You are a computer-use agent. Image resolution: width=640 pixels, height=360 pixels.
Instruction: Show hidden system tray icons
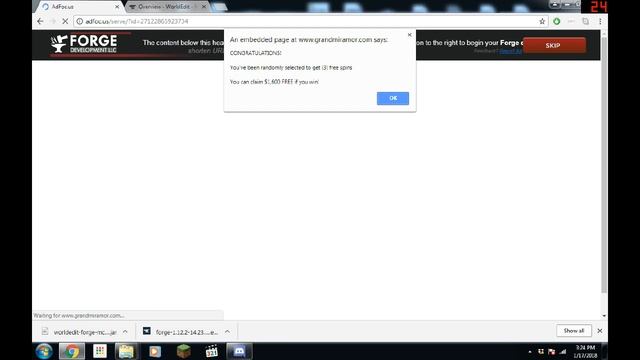click(x=530, y=351)
